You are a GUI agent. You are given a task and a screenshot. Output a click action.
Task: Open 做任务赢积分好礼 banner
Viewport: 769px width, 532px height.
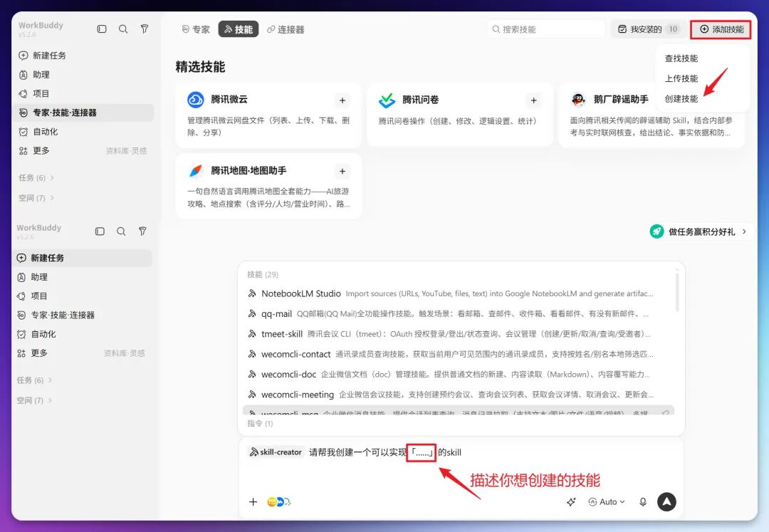tap(699, 231)
